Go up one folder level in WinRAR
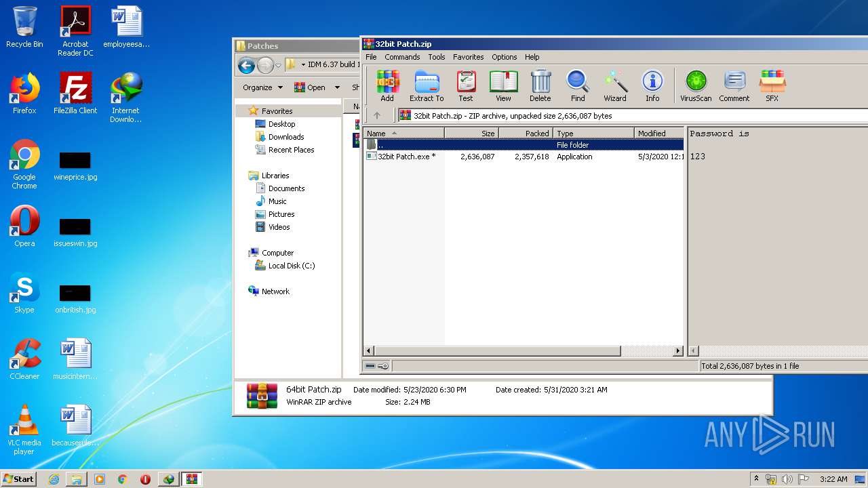This screenshot has height=488, width=868. [377, 116]
